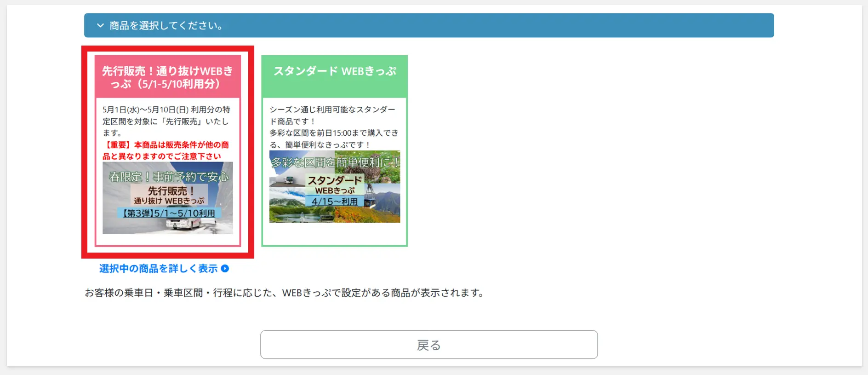Click the 【第3弾】5/1～5/10利用 label on image
The width and height of the screenshot is (868, 375).
[x=168, y=213]
